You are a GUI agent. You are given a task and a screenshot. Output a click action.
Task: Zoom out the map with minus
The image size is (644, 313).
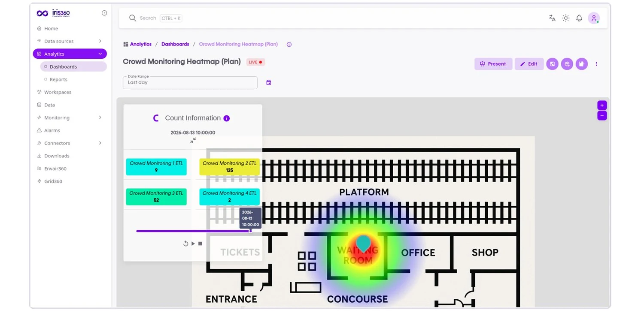pyautogui.click(x=602, y=116)
